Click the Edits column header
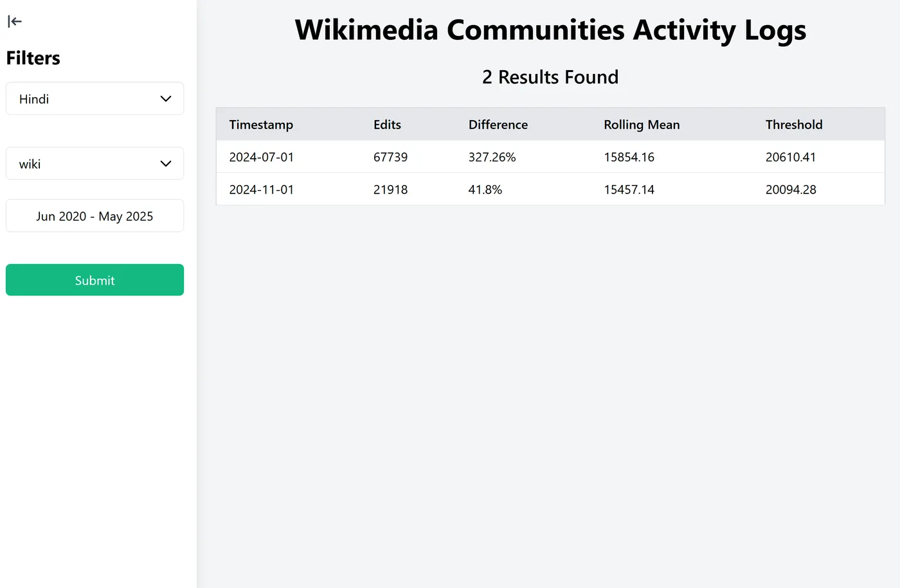The height and width of the screenshot is (588, 900). coord(387,125)
